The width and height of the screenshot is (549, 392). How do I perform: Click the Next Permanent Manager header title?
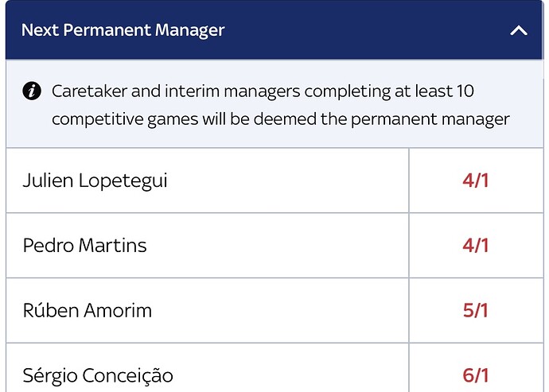click(x=123, y=30)
